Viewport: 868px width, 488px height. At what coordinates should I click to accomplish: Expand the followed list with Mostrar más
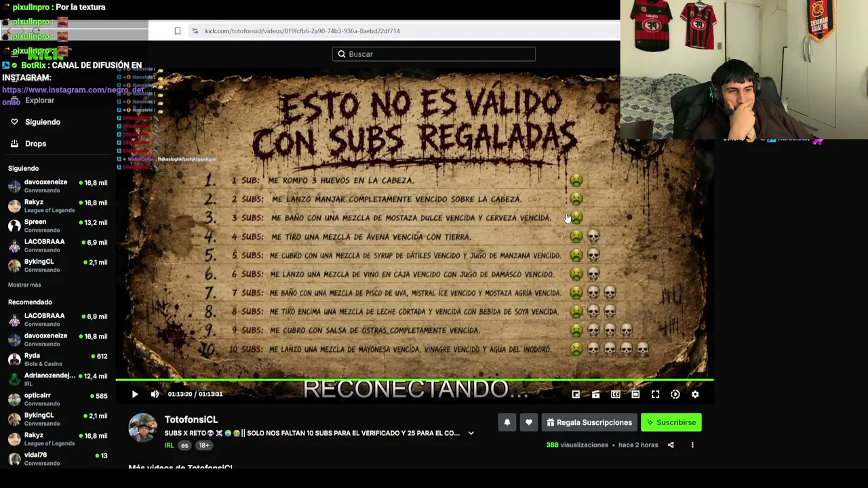tap(24, 285)
